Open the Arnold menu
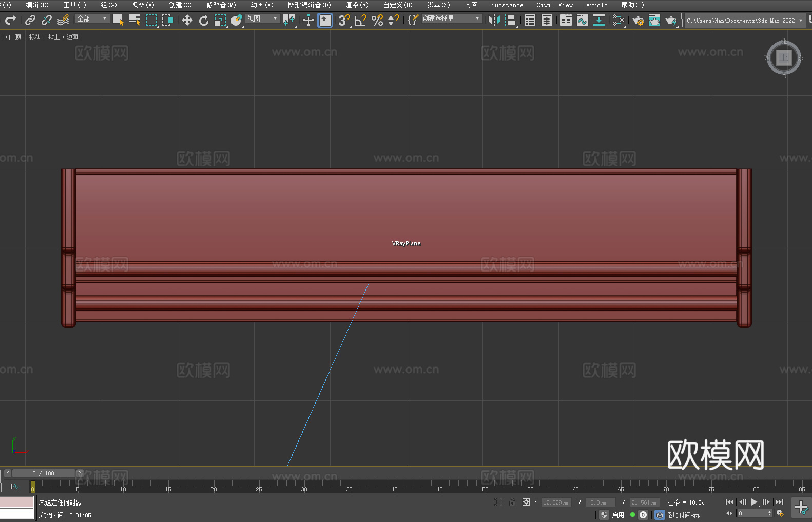 597,5
